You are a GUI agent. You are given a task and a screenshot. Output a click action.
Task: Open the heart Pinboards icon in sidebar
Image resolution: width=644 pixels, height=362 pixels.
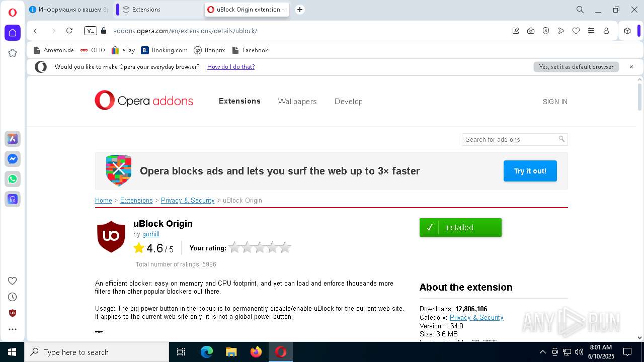pos(13,281)
